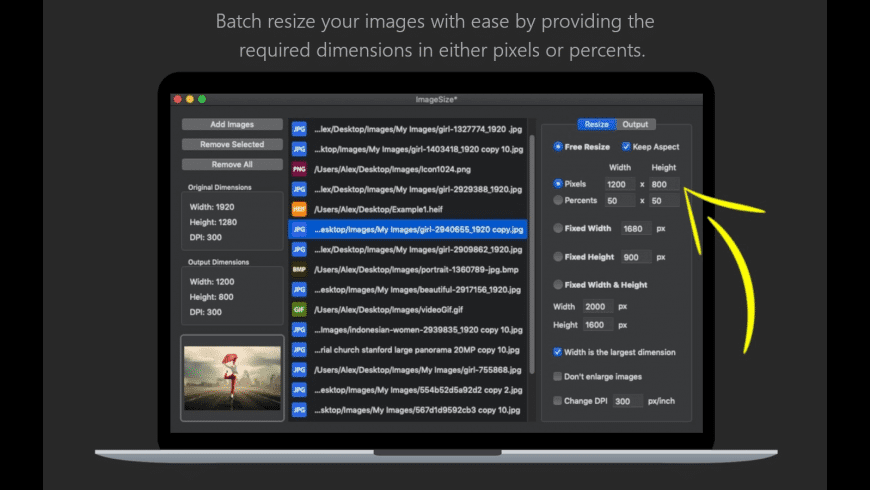Click JPG icon for 567d1d9592cb3 copy 10.jpg

(x=299, y=410)
